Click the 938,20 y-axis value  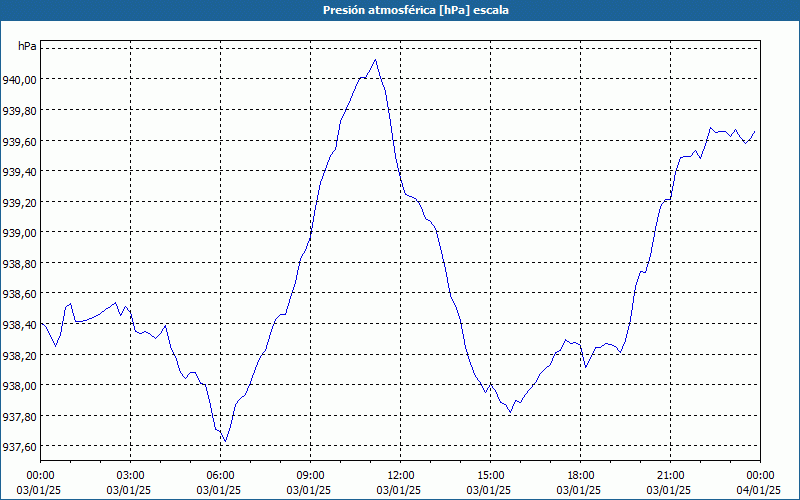click(x=19, y=355)
